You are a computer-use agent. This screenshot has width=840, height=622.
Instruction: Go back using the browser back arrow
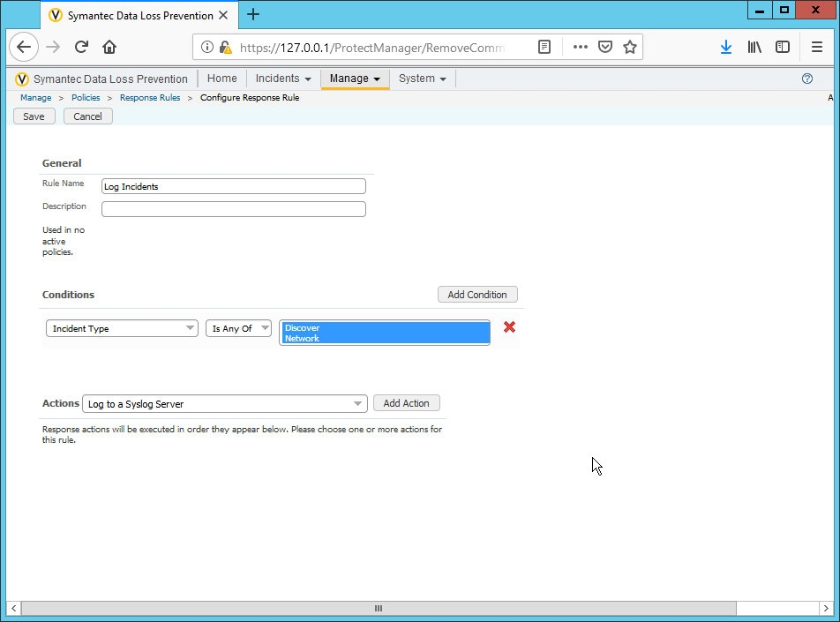(24, 47)
